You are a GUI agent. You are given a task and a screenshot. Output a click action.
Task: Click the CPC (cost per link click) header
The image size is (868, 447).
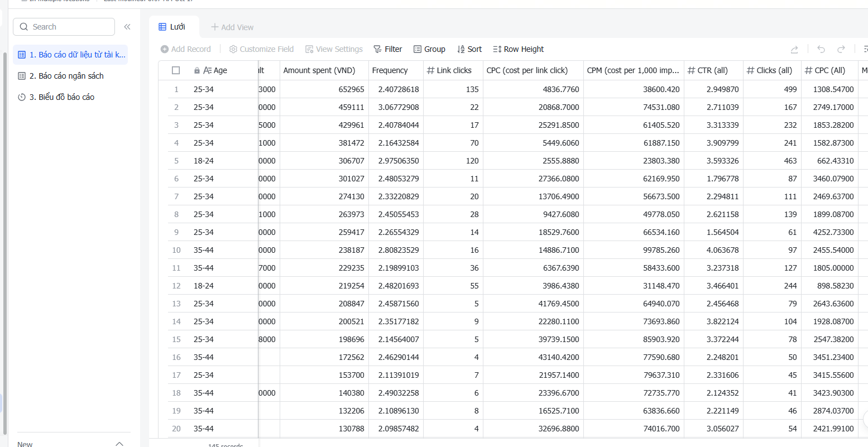pos(533,70)
